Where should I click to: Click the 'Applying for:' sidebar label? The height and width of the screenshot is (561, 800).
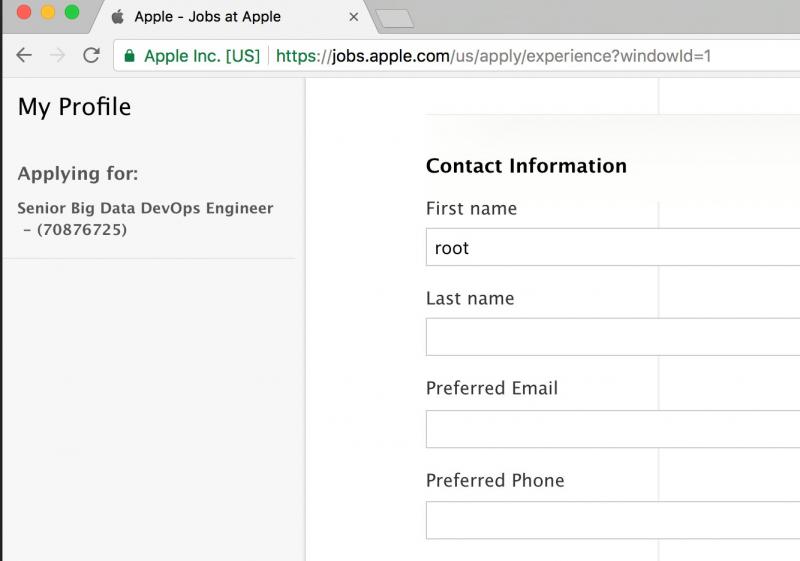[x=78, y=174]
